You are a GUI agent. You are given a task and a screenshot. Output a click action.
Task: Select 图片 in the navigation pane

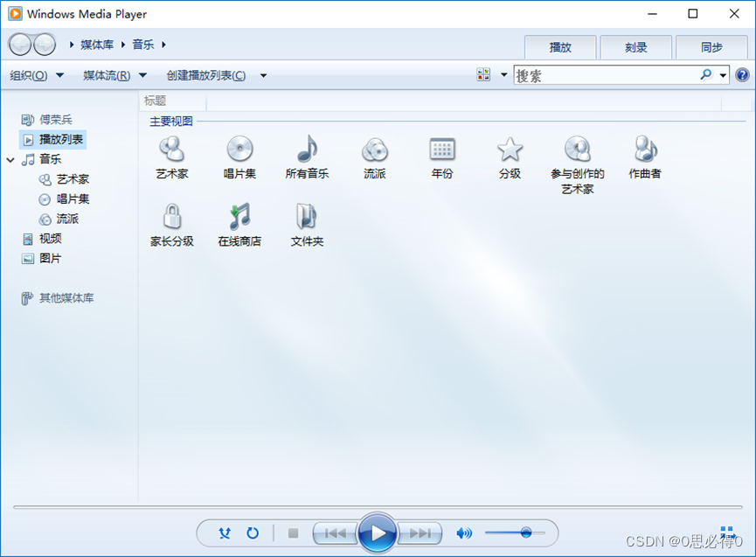42,259
